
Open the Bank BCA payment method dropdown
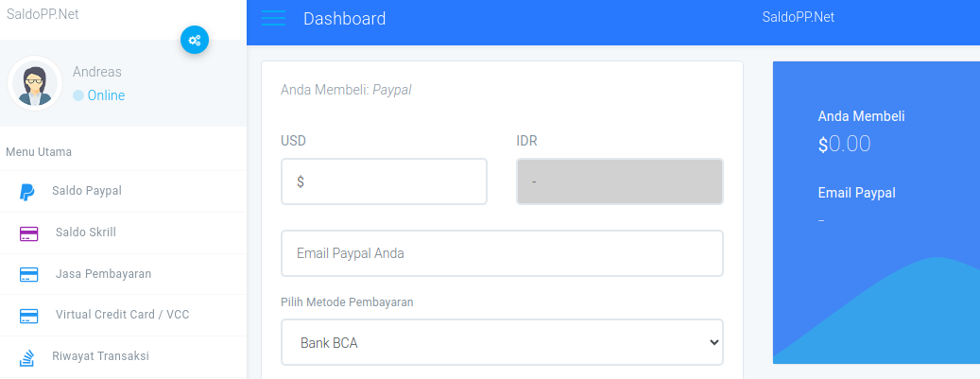pyautogui.click(x=502, y=342)
